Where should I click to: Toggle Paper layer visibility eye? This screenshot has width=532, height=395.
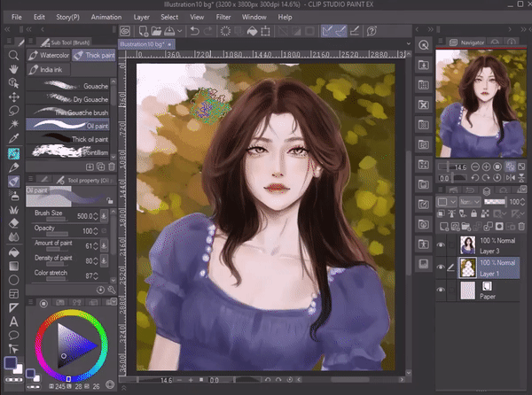(x=442, y=290)
